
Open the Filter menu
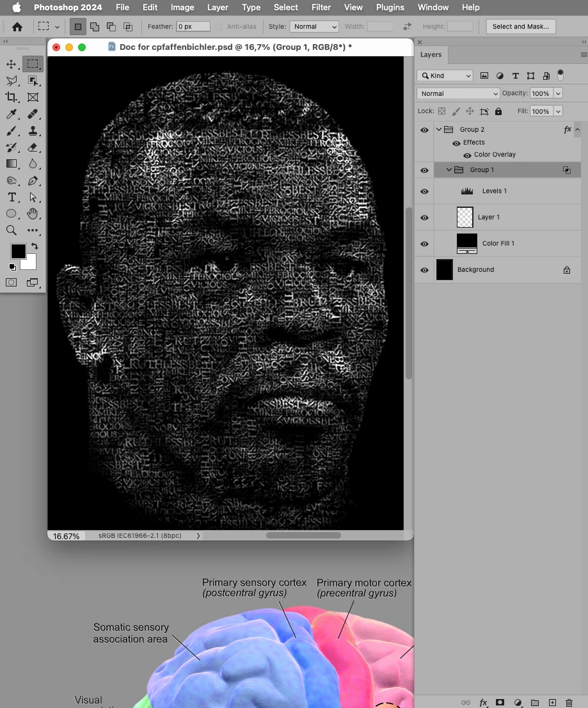click(321, 7)
